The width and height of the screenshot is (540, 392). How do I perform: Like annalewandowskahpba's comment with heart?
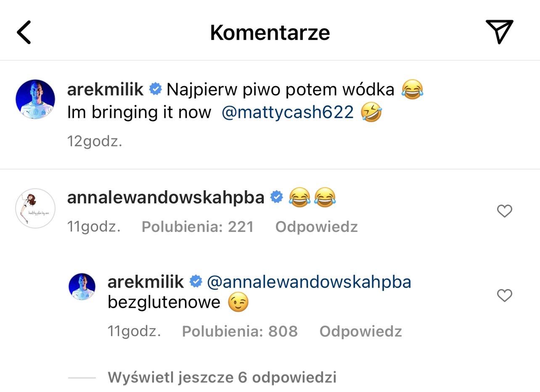pyautogui.click(x=504, y=210)
